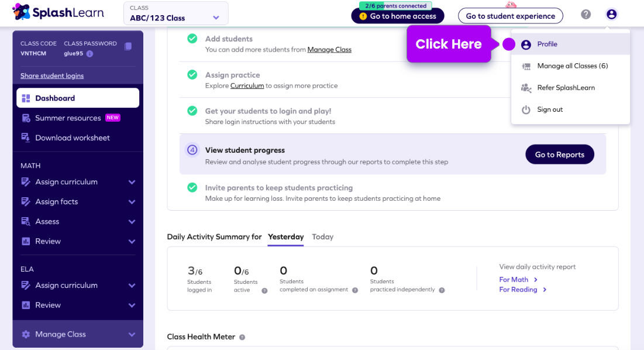Click the SplashLearn logo
Viewport: 644px width, 350px height.
(58, 12)
